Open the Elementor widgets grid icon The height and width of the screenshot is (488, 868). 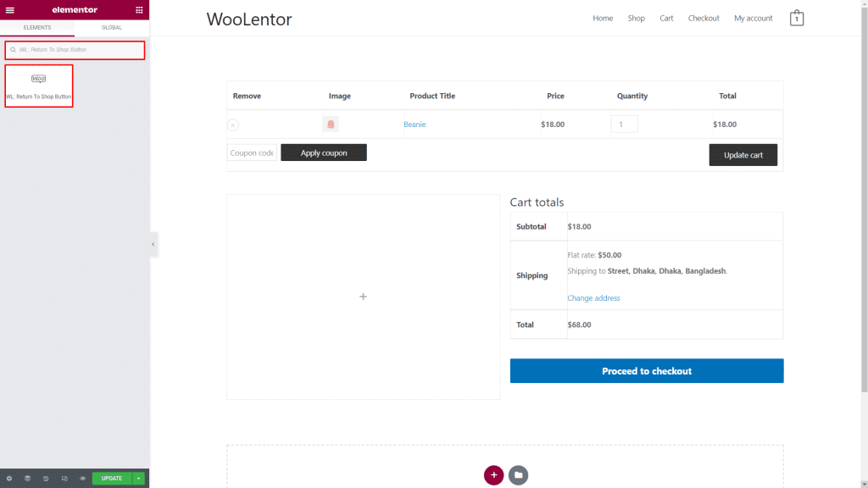tap(139, 10)
